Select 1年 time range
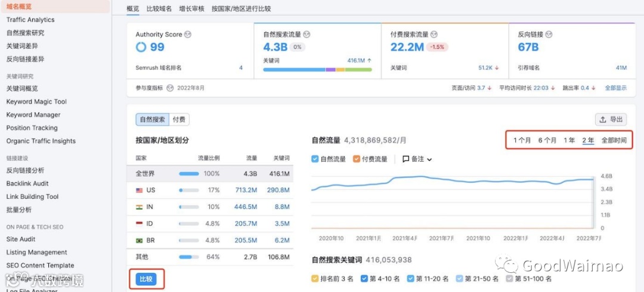 569,140
